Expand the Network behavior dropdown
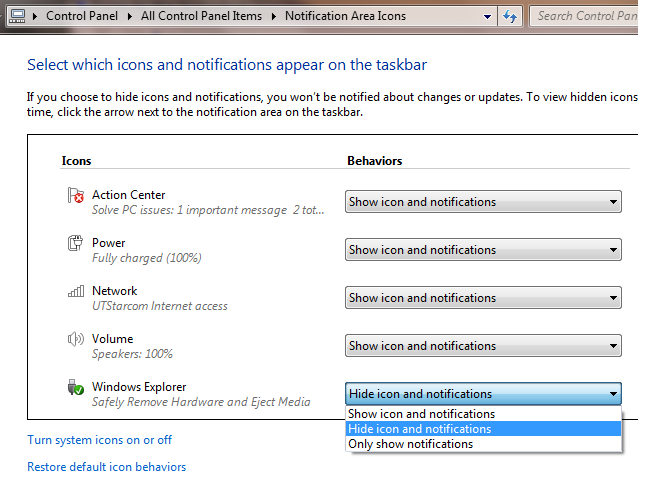The image size is (653, 478). [483, 298]
